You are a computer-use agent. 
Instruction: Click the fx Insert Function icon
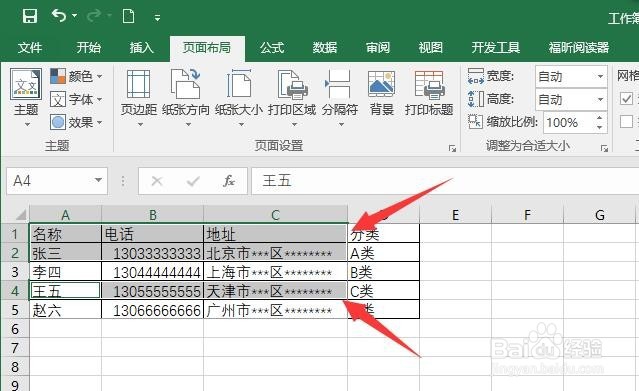(x=229, y=181)
